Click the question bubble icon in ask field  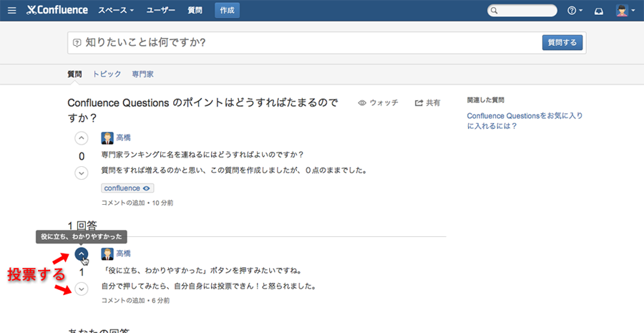click(77, 43)
